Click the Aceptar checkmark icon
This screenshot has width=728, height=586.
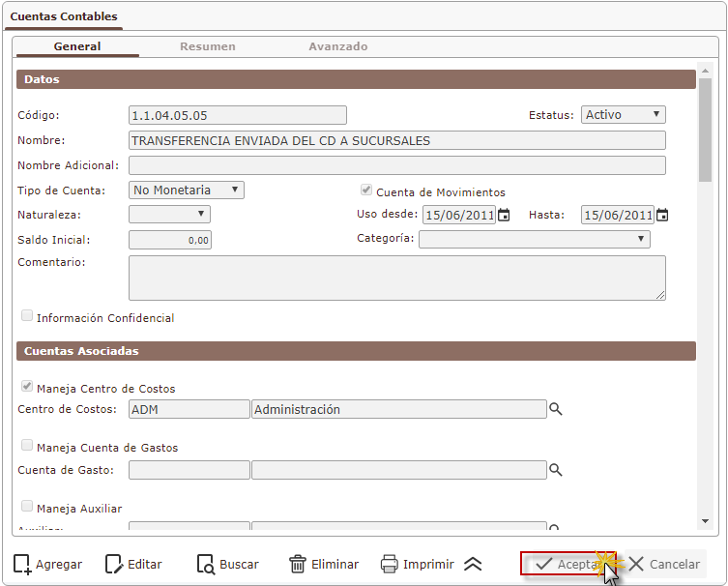543,564
